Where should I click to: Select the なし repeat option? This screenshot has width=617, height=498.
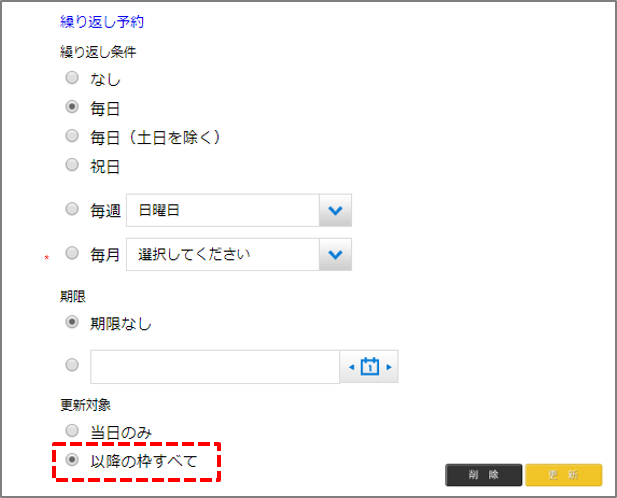tap(72, 78)
